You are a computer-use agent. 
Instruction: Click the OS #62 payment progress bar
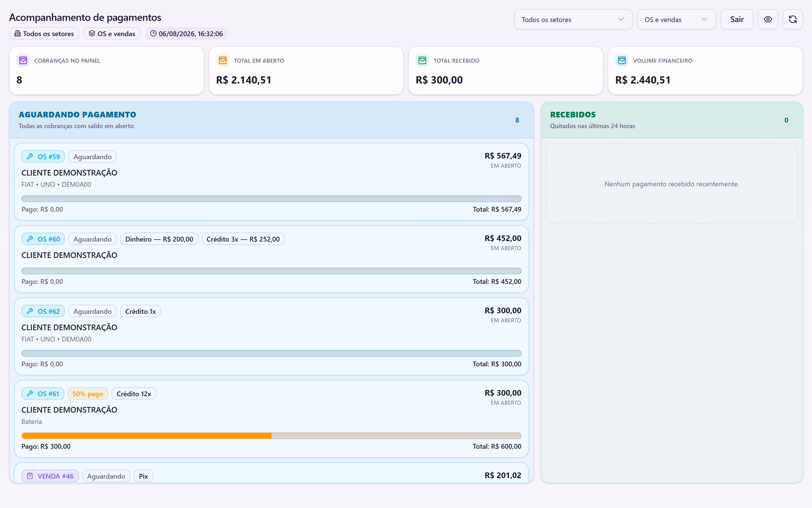271,353
